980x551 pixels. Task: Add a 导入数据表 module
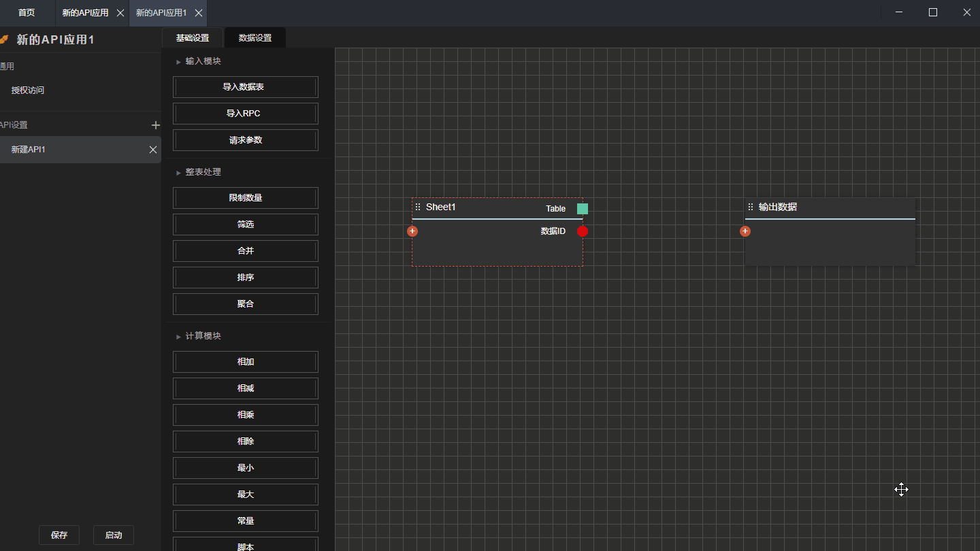point(245,87)
